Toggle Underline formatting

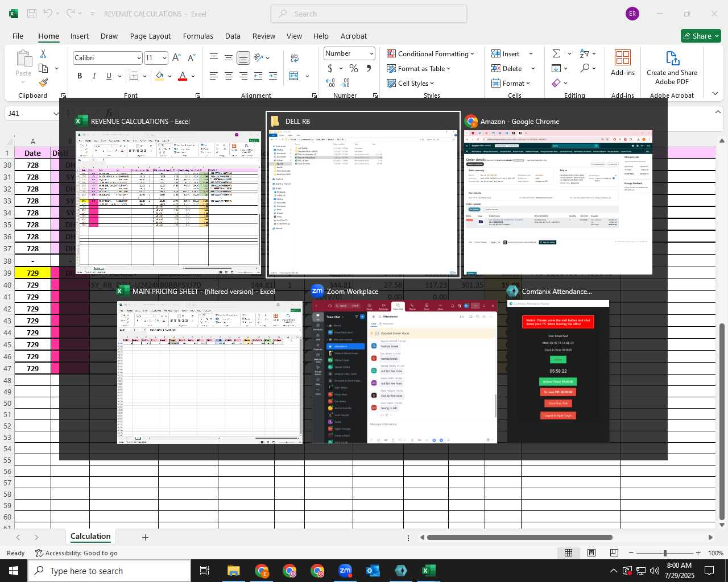pyautogui.click(x=109, y=76)
